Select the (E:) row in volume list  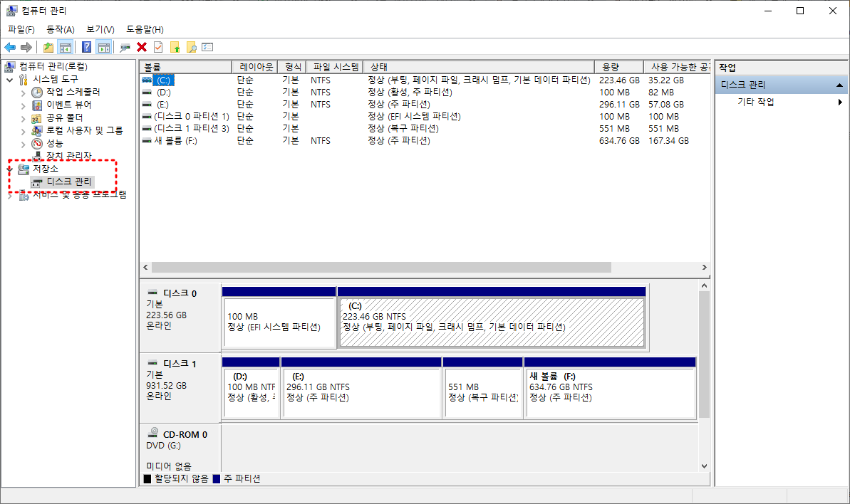click(425, 104)
